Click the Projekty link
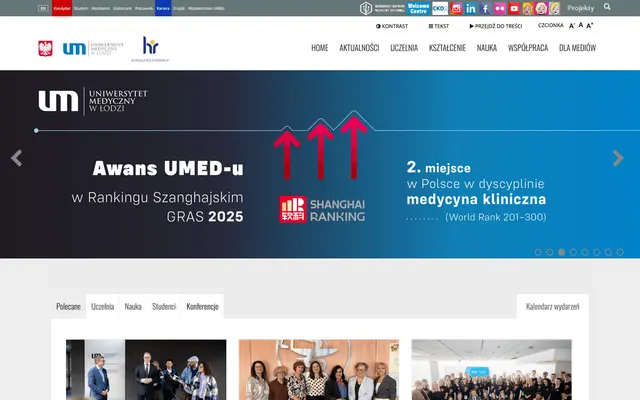Screen dimensions: 640x400 point(580,8)
